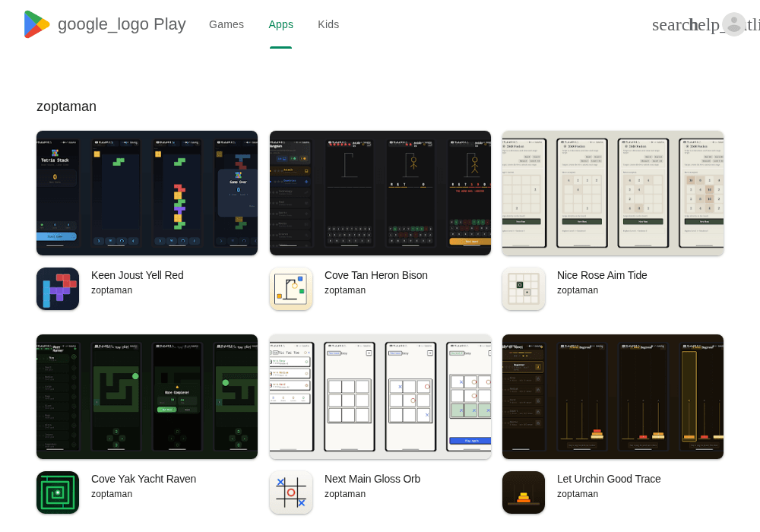
Task: Open the Let Urchin Good Trace tower icon
Action: point(524,492)
